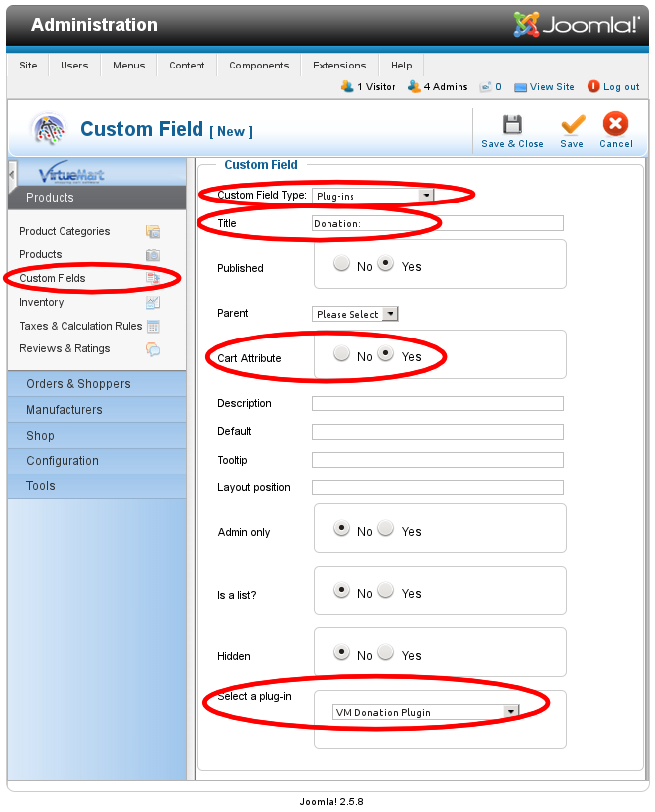Viewport: 655px width, 812px height.
Task: Select Yes for Admin only
Action: (x=386, y=529)
